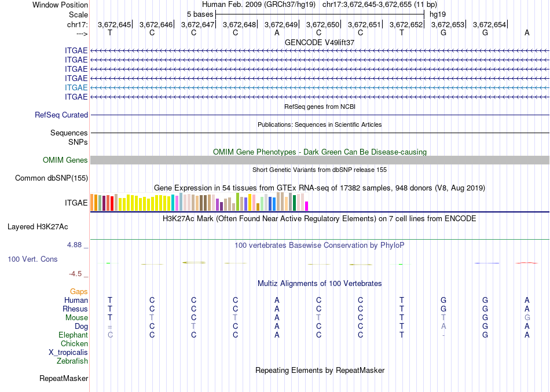Image resolution: width=550 pixels, height=392 pixels.
Task: Click the 5 bases scale bar
Action: pyautogui.click(x=320, y=14)
